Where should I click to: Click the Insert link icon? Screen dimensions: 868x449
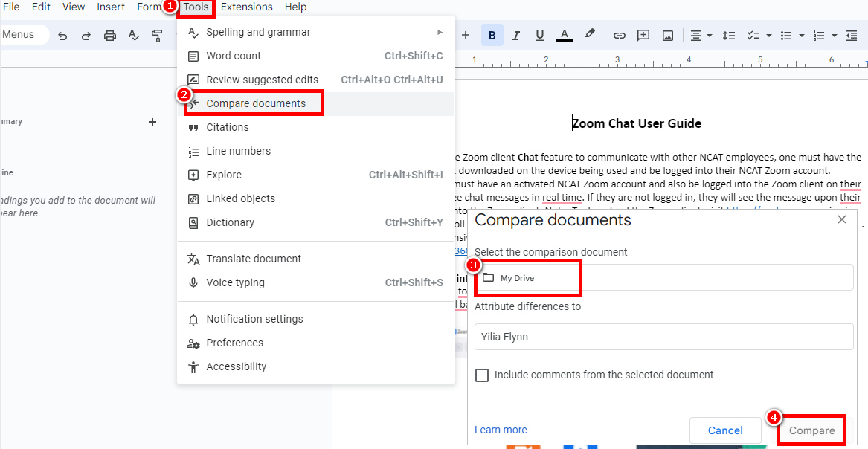point(619,35)
